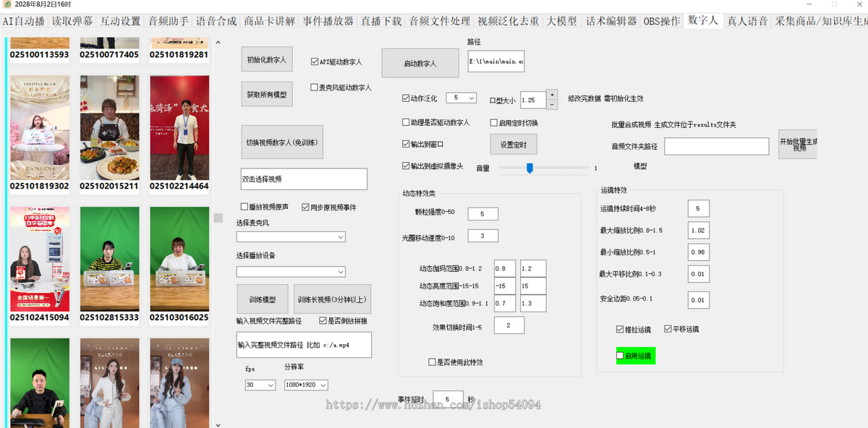Click the 最大缩放比例 value field
Viewport: 868px width, 428px height.
(x=699, y=231)
